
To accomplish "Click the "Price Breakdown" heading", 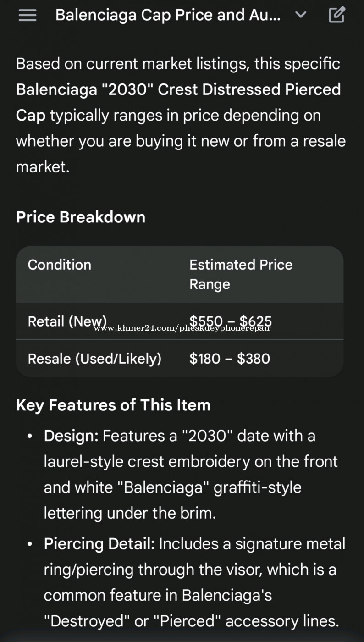I will [81, 217].
